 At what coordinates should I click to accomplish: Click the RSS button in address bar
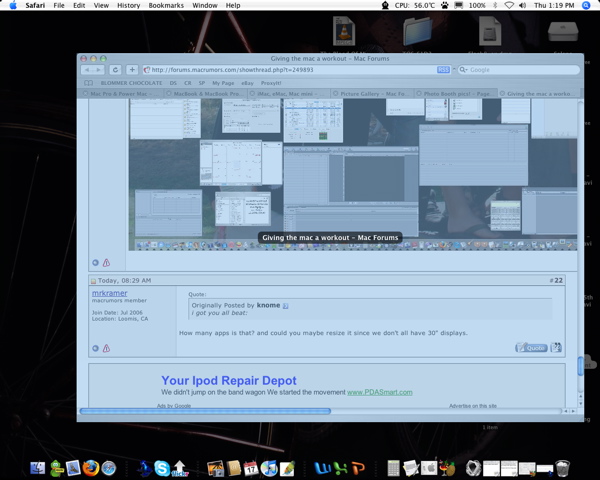[443, 70]
